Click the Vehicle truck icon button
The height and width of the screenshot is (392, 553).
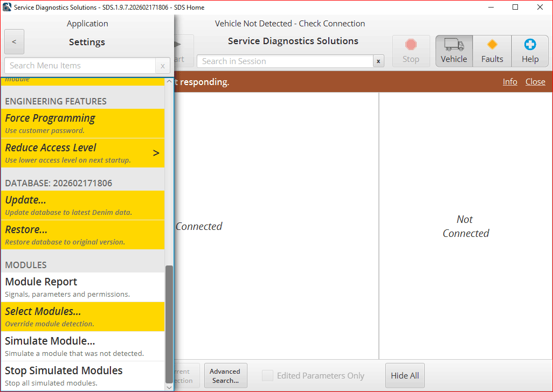454,51
